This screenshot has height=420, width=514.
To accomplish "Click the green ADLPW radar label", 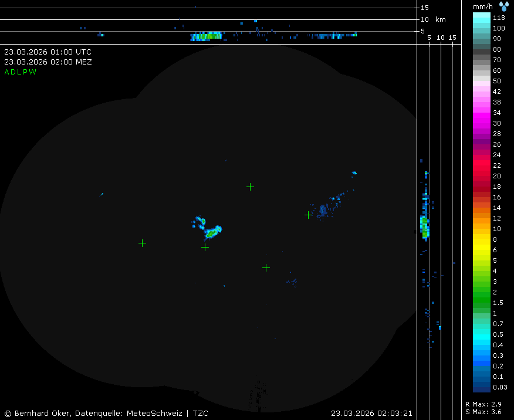I will point(21,72).
